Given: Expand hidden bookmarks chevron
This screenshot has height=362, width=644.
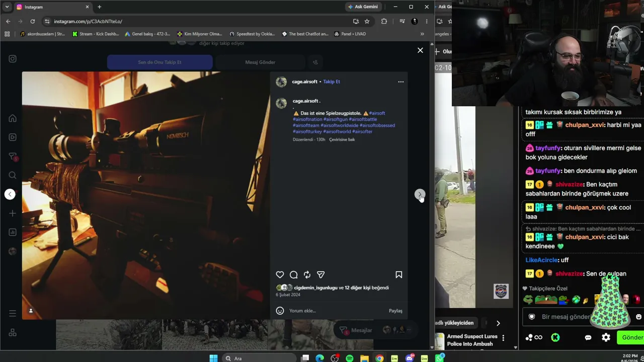Looking at the screenshot, I should click(422, 34).
